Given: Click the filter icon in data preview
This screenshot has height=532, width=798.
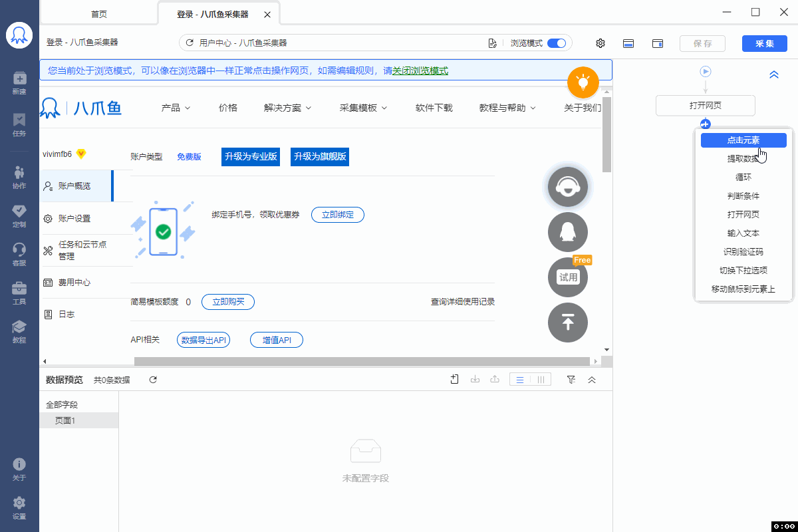Looking at the screenshot, I should click(571, 380).
